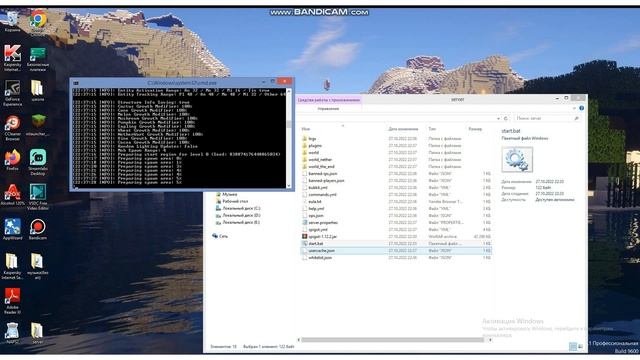Click the cmd.exe window title bar
Screen dimensions: 640x360
[x=182, y=83]
